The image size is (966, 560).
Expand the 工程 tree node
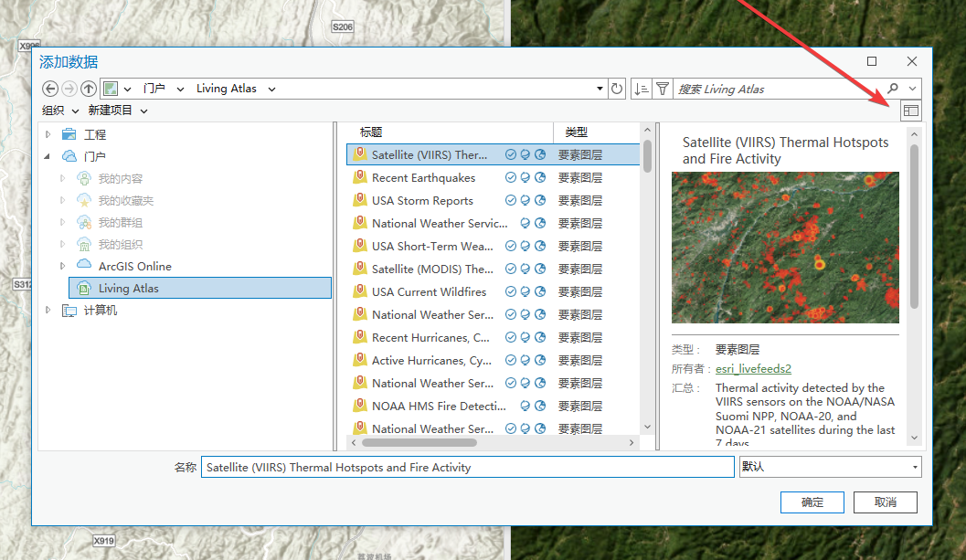(x=48, y=134)
